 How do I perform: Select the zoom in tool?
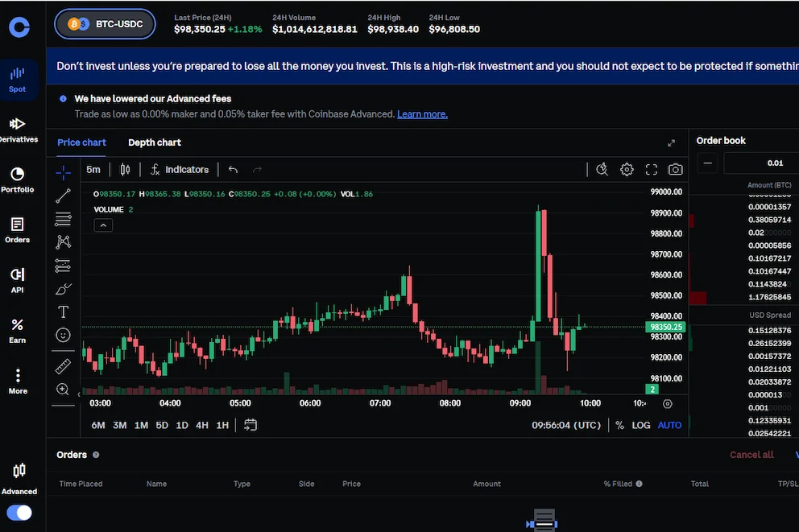pos(63,390)
